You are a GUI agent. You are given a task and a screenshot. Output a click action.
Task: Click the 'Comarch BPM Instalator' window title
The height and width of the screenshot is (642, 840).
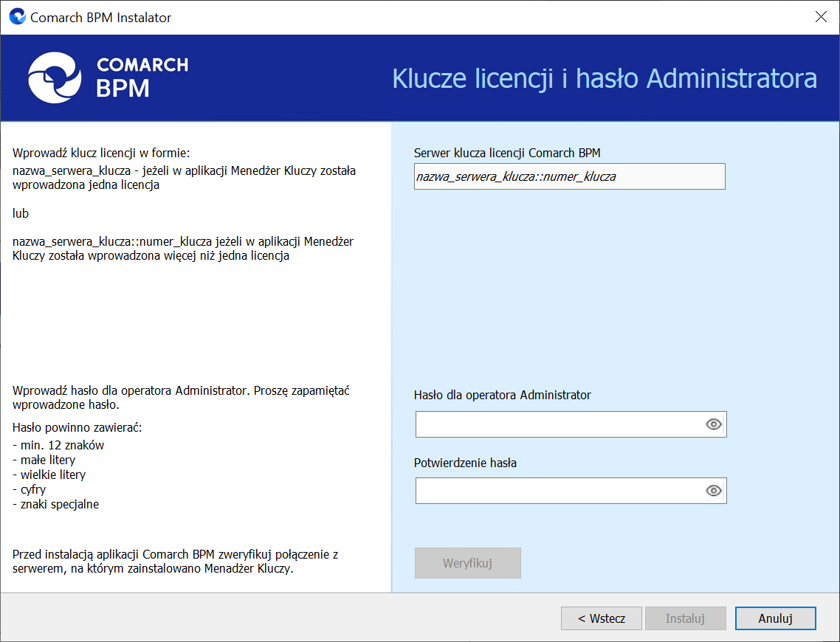(x=100, y=18)
